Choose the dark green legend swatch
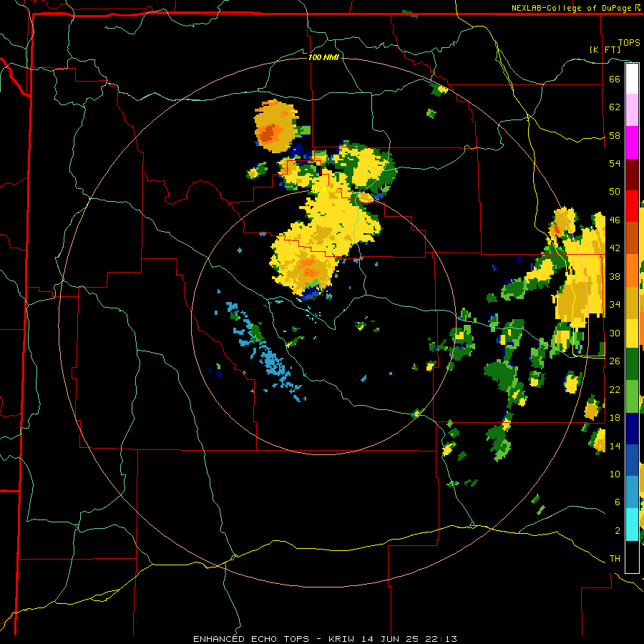 point(632,364)
